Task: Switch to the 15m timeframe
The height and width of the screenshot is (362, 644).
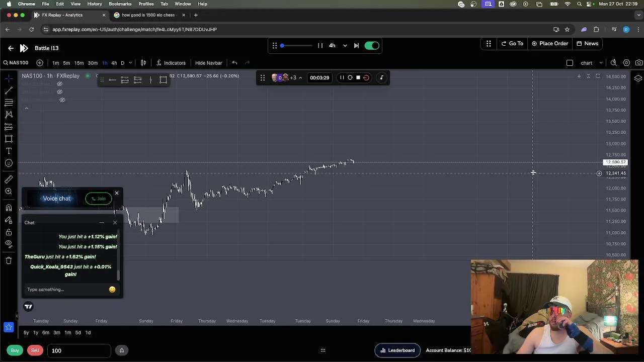Action: 79,63
